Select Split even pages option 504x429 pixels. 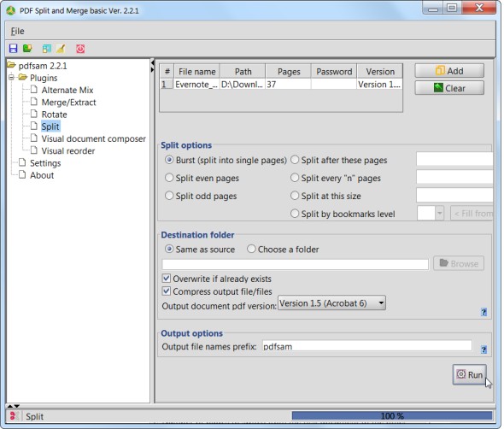[169, 178]
